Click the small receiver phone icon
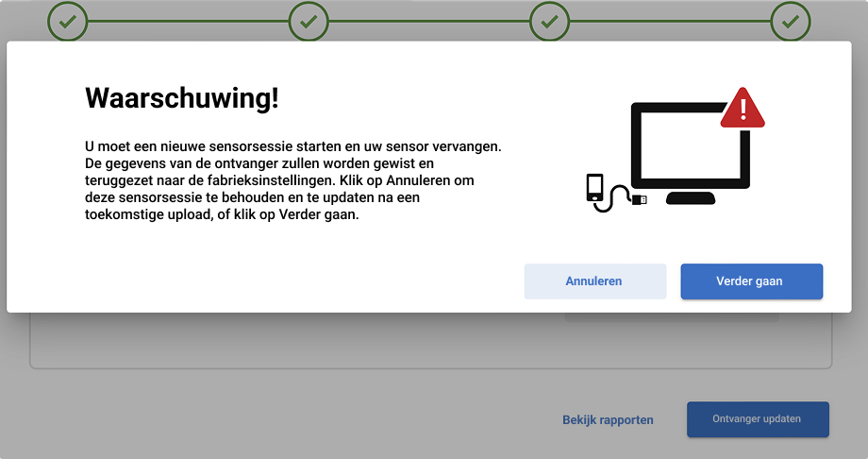Image resolution: width=868 pixels, height=459 pixels. point(594,188)
